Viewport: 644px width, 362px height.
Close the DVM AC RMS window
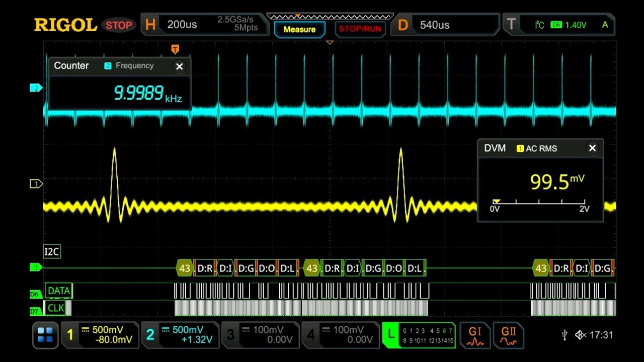pos(592,148)
